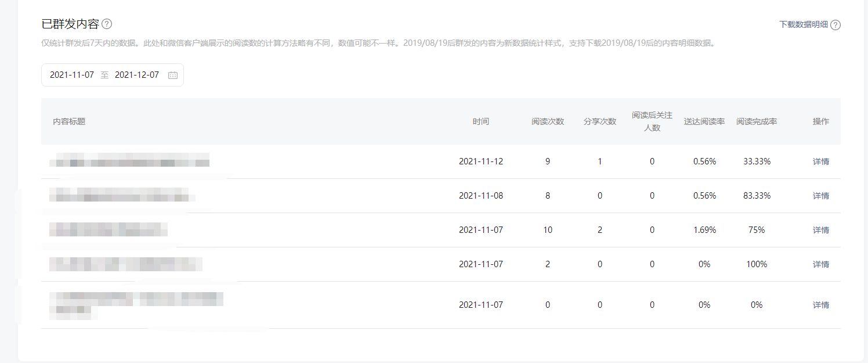868x363 pixels.
Task: Click the 阅读次数 column header
Action: [547, 121]
